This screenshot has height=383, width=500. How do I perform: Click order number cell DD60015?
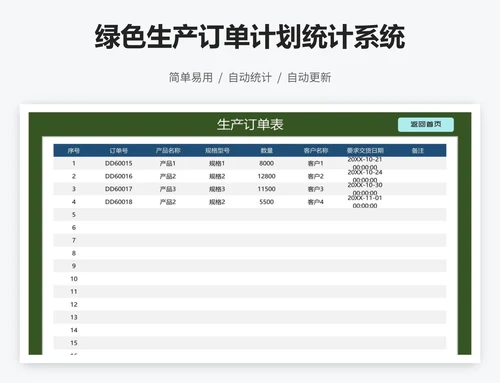pos(119,163)
